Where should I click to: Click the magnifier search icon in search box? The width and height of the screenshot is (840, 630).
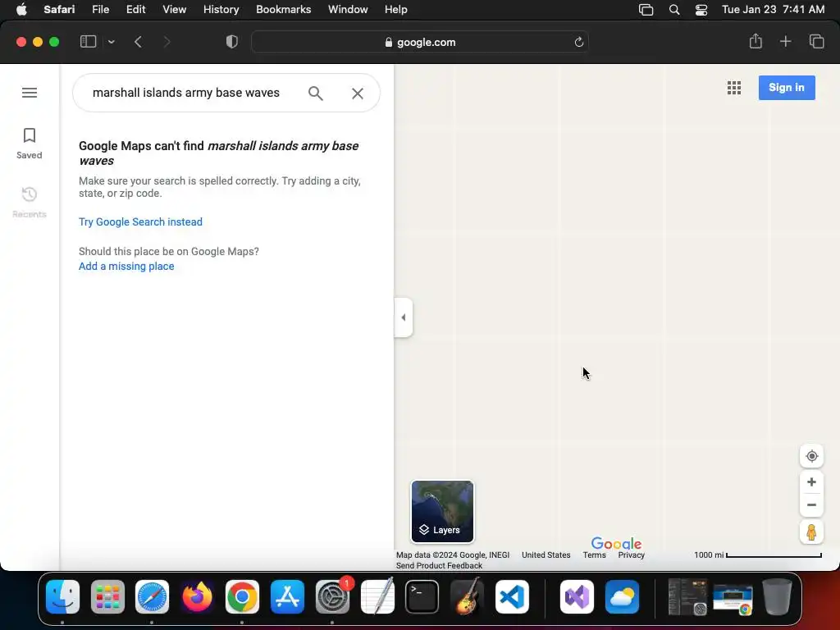(316, 94)
